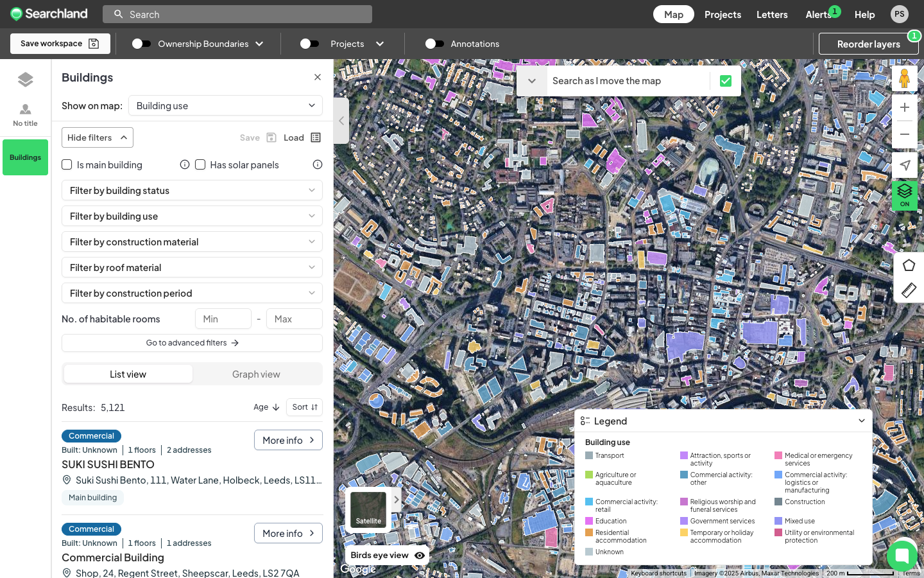Select the polygon draw tool
The width and height of the screenshot is (924, 578).
point(909,265)
